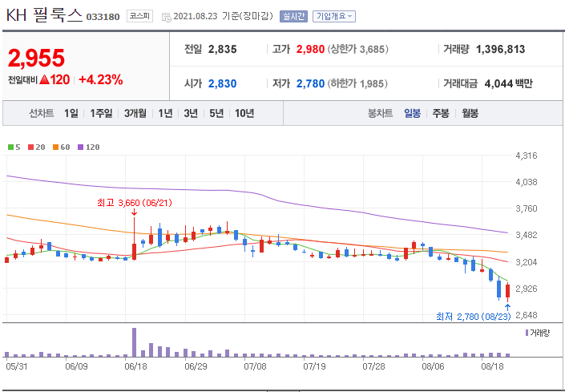The image size is (565, 392).
Task: Click the stock code 033180
Action: point(103,17)
